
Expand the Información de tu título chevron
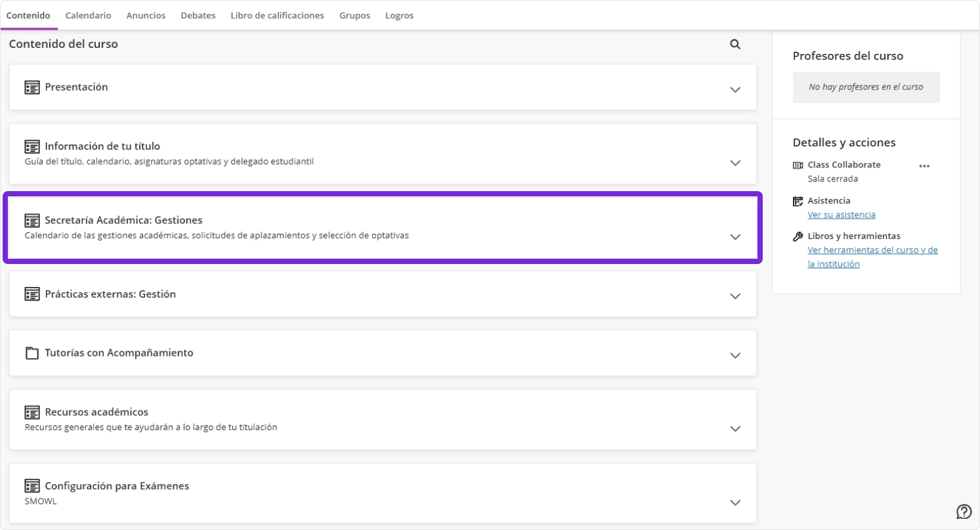click(735, 163)
